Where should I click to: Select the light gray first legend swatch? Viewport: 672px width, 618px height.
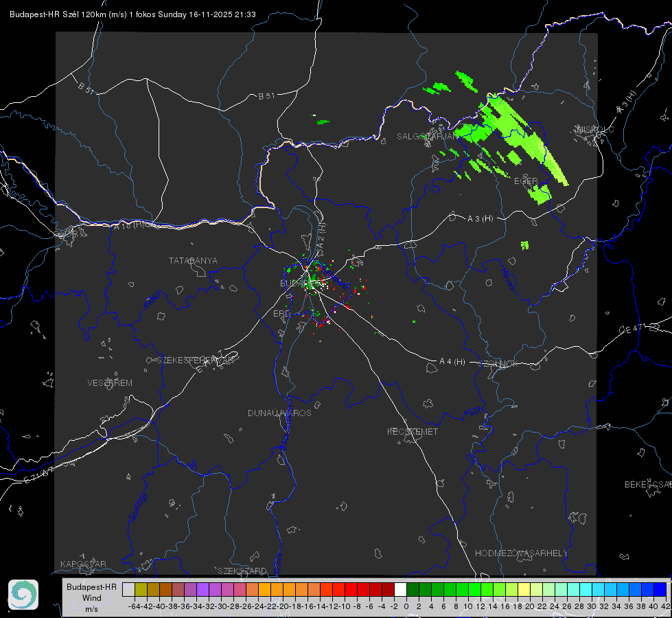128,589
